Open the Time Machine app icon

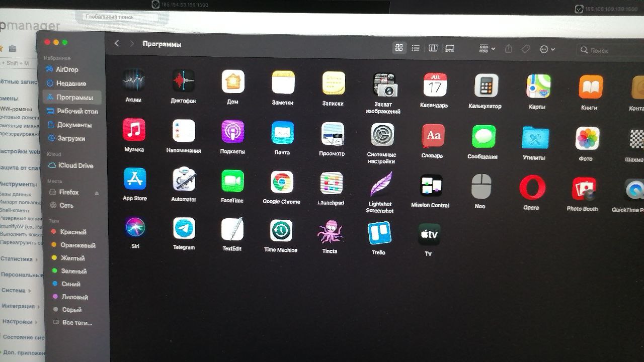point(281,231)
